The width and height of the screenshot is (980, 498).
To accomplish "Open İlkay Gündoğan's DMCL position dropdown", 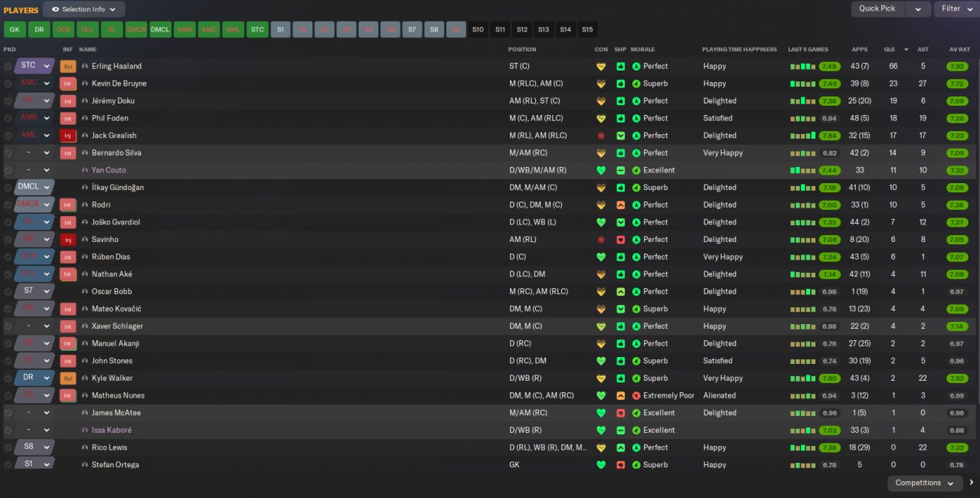I will point(34,187).
